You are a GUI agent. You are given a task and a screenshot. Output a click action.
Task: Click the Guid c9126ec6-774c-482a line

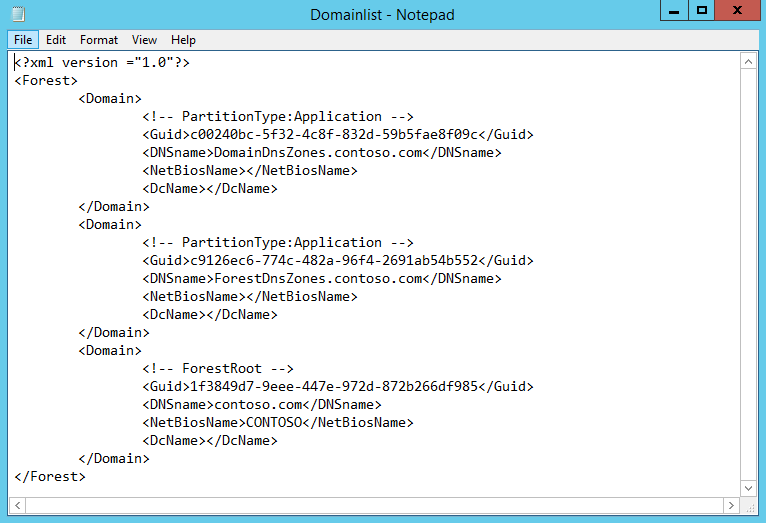coord(338,260)
